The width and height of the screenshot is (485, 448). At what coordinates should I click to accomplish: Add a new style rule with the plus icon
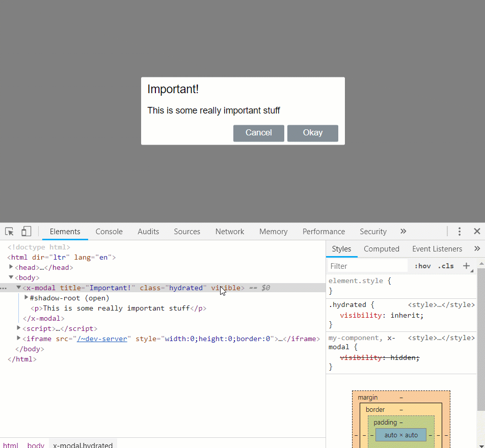[x=467, y=266]
